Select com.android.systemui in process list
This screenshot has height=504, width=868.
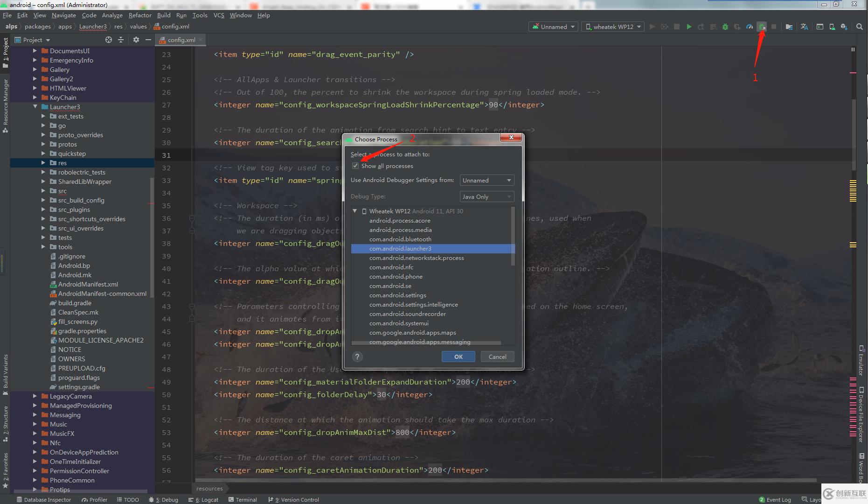click(399, 323)
